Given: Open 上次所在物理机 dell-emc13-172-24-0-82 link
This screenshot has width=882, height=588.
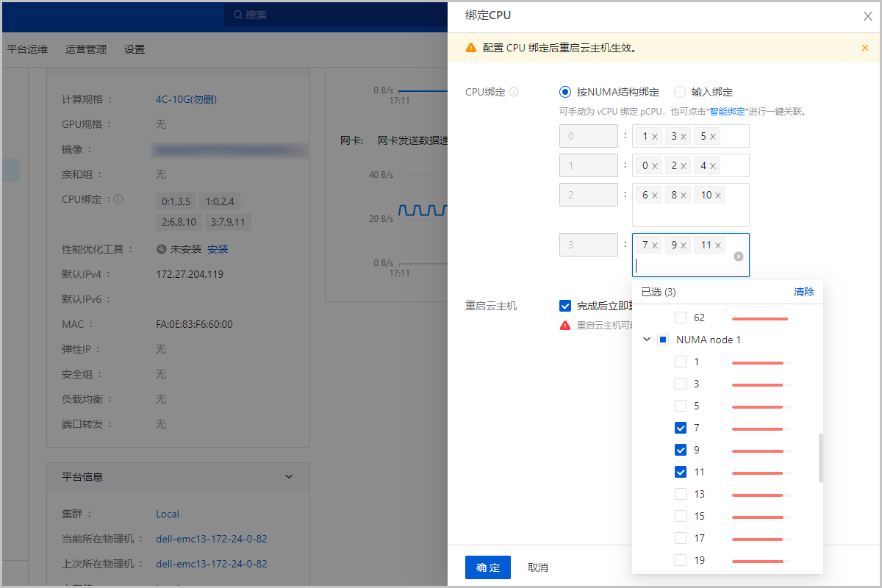Looking at the screenshot, I should click(212, 564).
